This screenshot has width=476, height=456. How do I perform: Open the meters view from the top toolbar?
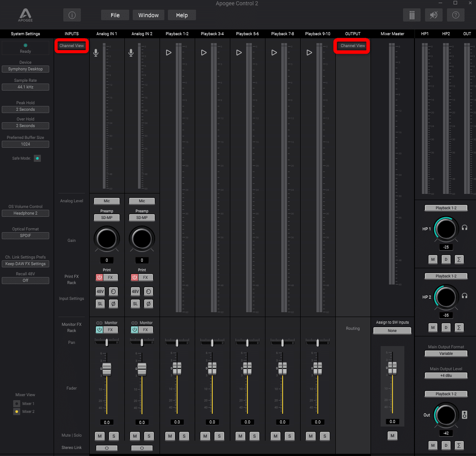[412, 15]
